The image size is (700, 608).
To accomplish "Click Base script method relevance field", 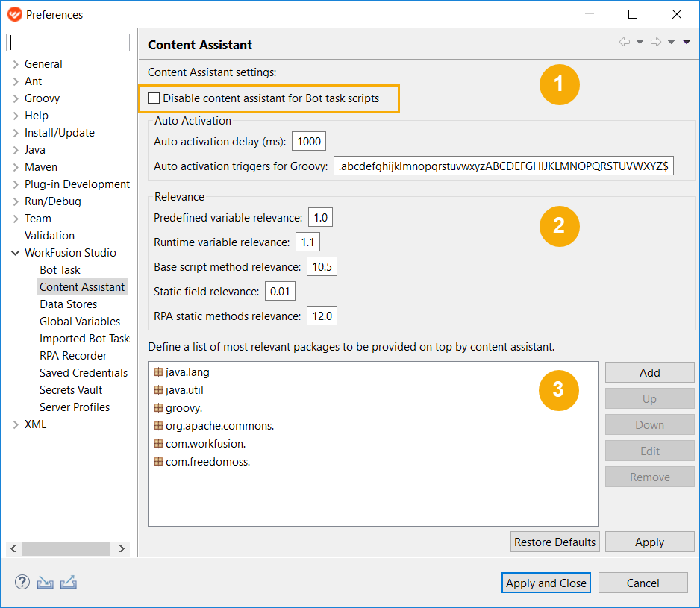I will [322, 266].
